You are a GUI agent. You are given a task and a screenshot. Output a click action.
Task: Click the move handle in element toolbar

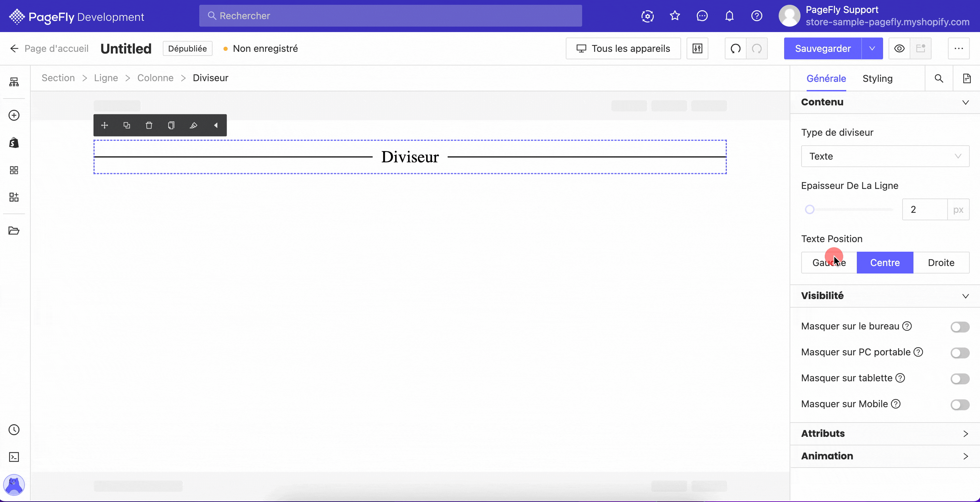point(105,125)
